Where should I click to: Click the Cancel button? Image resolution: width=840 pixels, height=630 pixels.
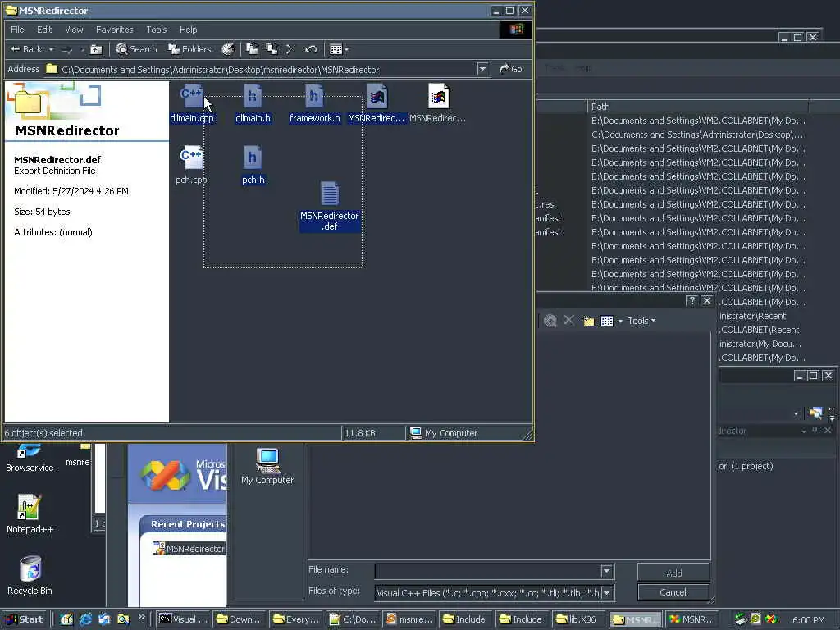coord(673,592)
